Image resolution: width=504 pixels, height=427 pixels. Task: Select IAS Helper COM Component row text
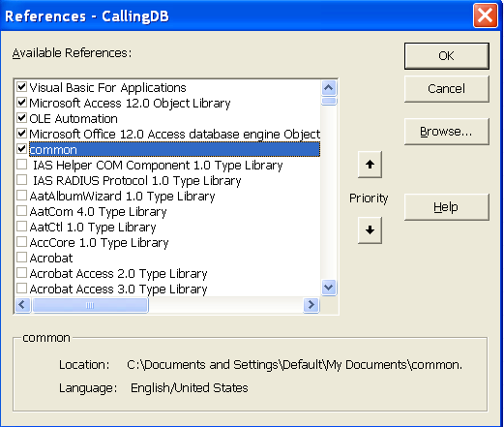(x=158, y=166)
